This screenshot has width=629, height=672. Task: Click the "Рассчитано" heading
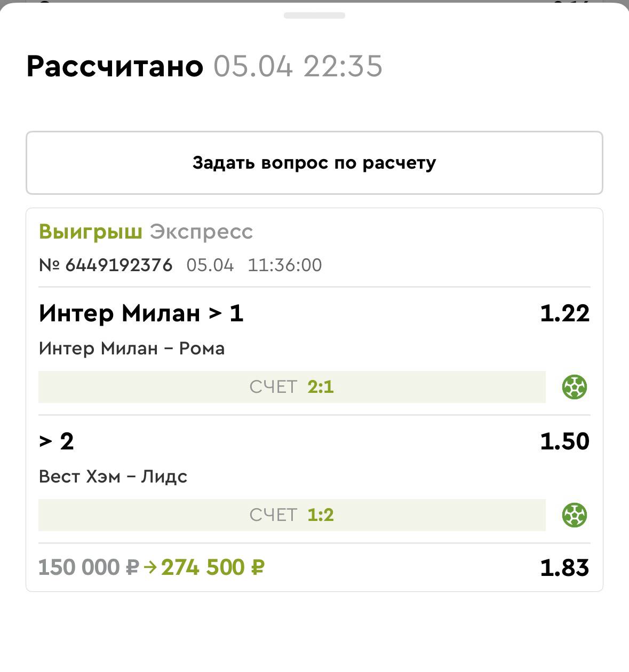(115, 66)
